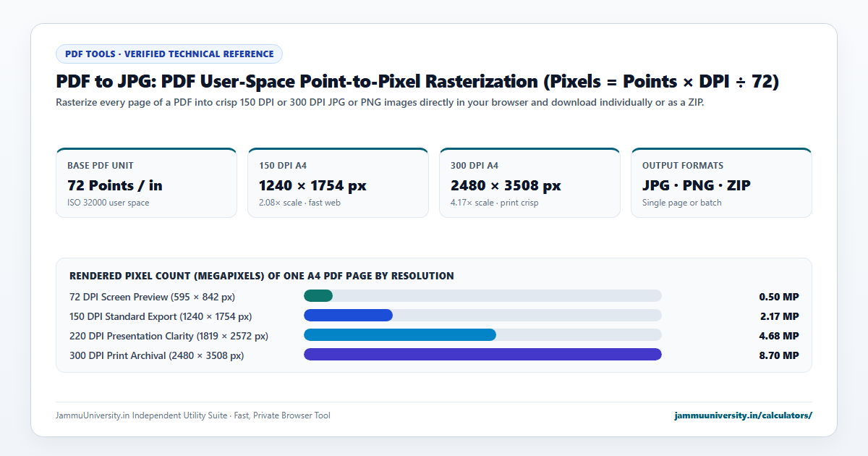868x456 pixels.
Task: Click the 'JPG · PNG · ZIP' value
Action: coord(697,185)
